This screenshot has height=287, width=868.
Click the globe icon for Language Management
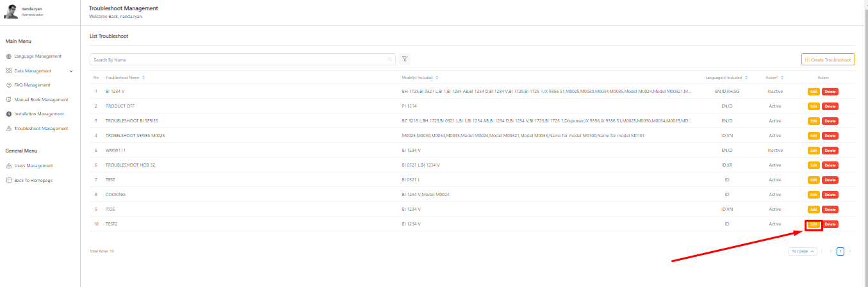9,56
